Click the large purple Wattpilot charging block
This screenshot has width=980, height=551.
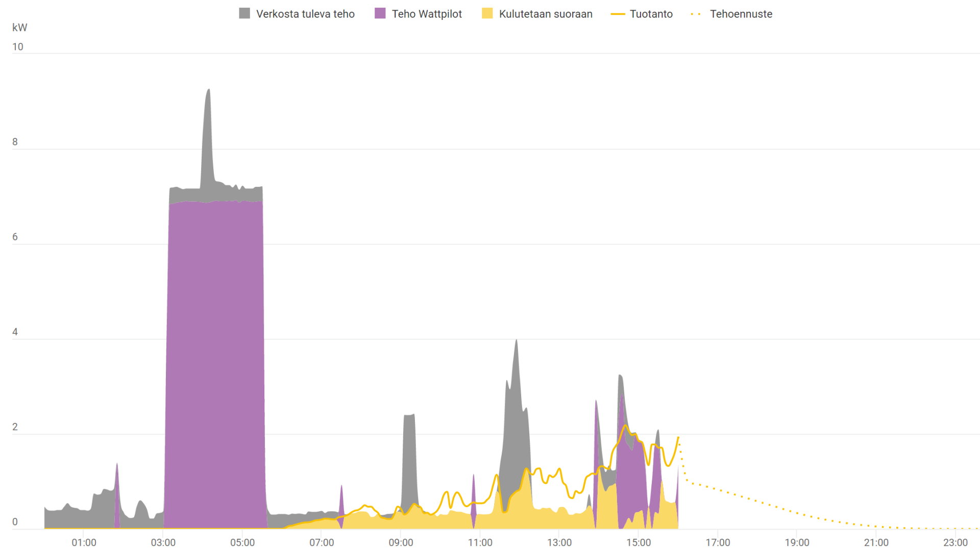[215, 357]
